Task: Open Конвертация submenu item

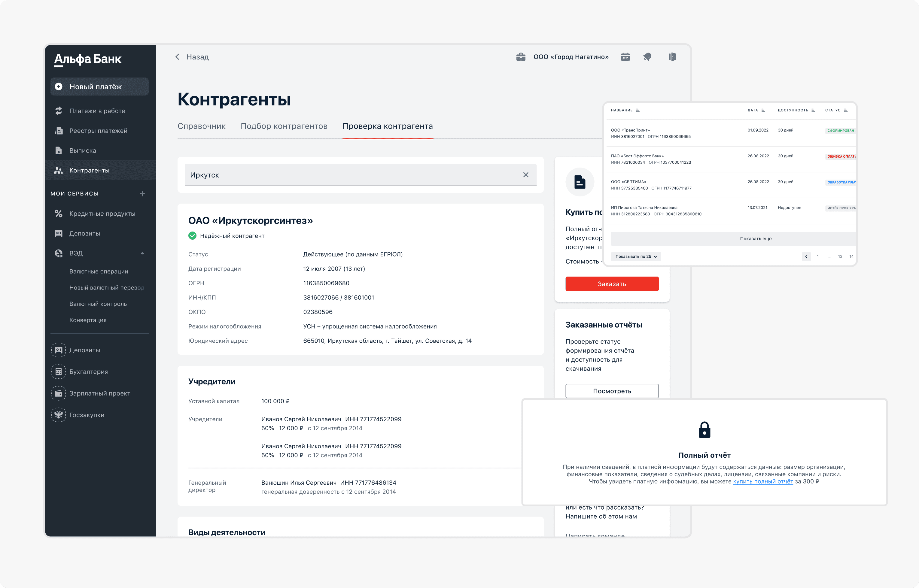Action: 88,320
